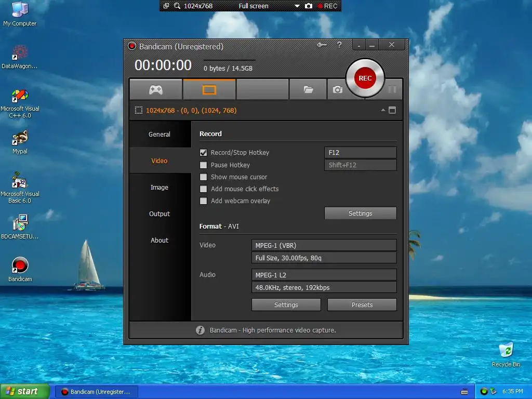Click Bandicam high performance video capture message
532x399 pixels.
(273, 330)
